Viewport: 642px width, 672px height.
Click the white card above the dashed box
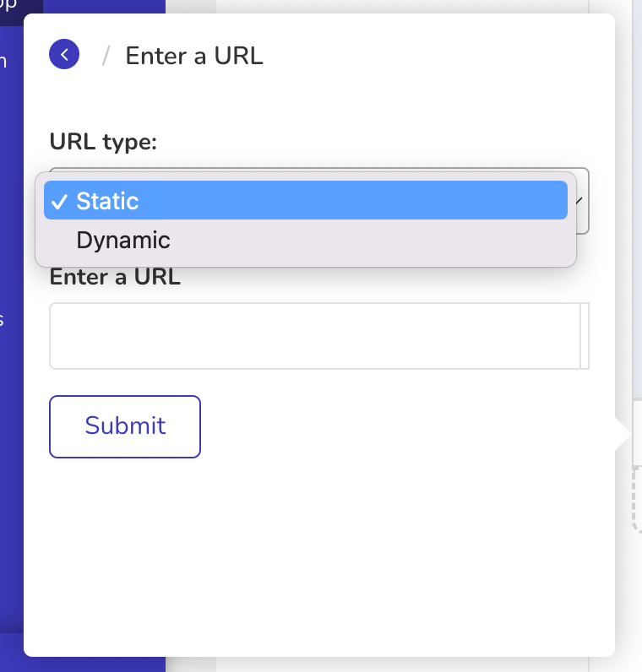coord(637,433)
